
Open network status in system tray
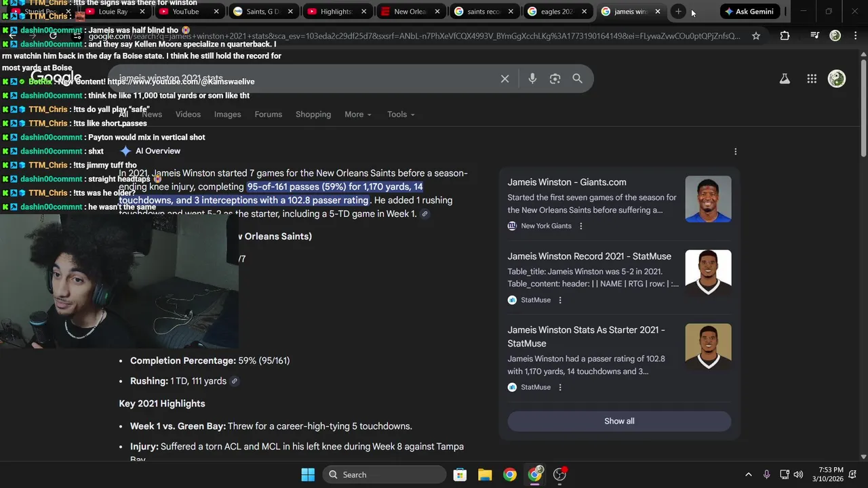(x=785, y=474)
